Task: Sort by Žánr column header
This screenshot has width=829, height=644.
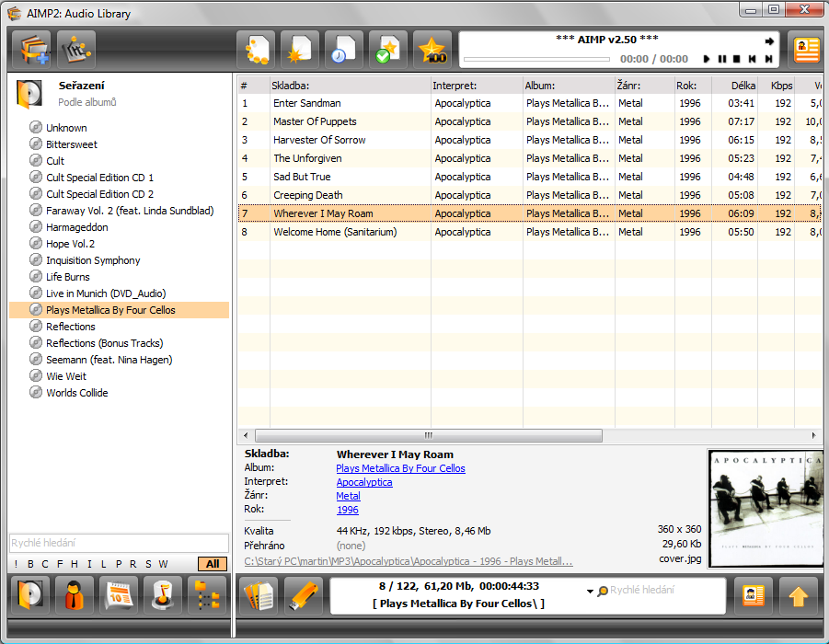Action: [x=644, y=86]
